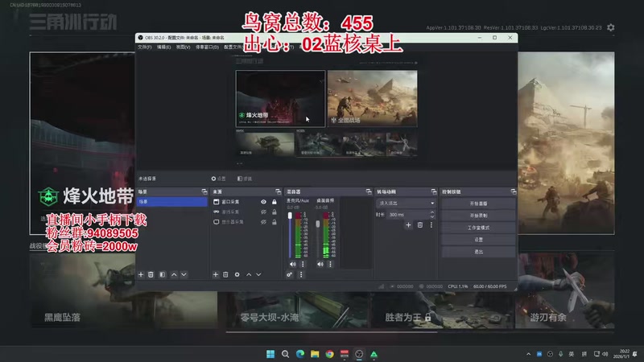Screen dimensions: 644x362
Task: Open OBS Studio from Windows taskbar
Action: (359, 354)
